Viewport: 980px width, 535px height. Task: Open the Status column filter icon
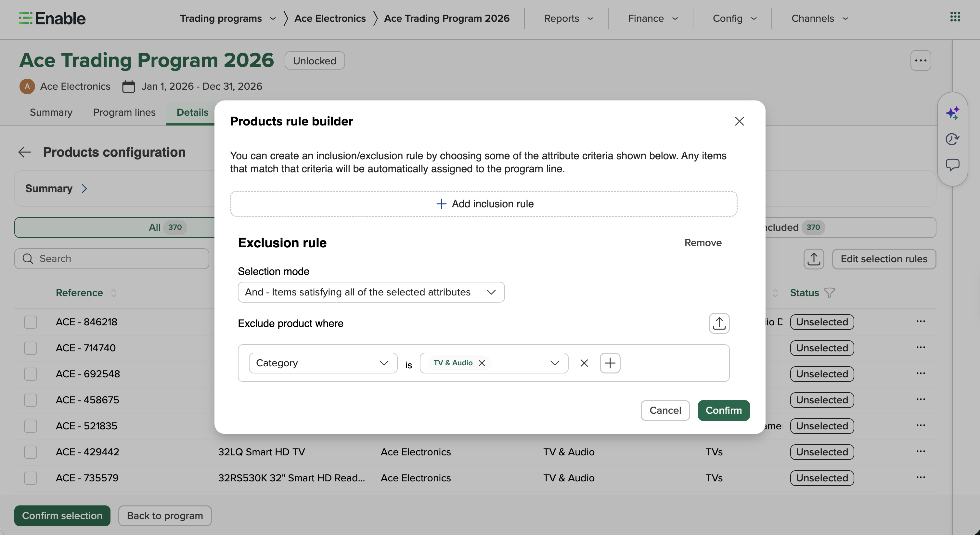click(x=829, y=293)
